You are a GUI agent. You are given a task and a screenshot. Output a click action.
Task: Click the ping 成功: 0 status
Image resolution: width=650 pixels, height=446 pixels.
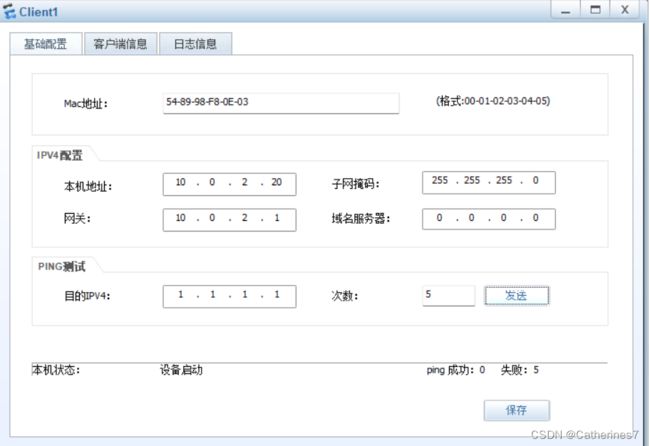[x=456, y=370]
